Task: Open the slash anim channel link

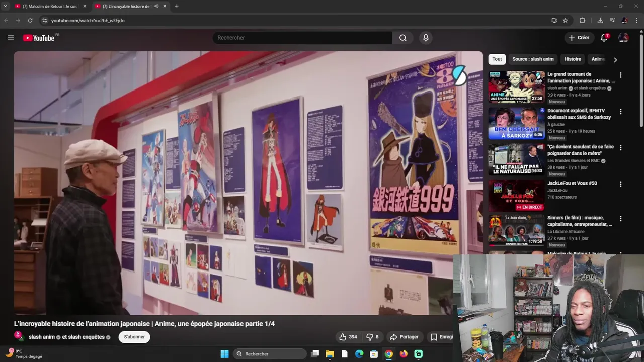Action: coord(42,337)
